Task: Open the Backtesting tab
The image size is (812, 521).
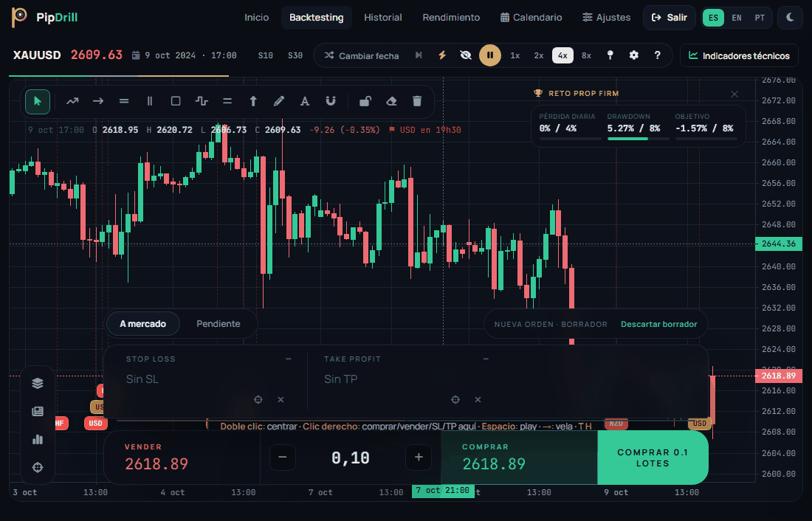Action: pyautogui.click(x=317, y=18)
